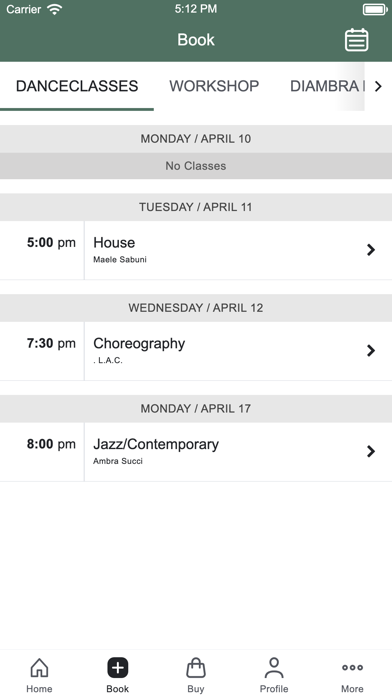
Task: Open Choreography class details chevron
Action: click(371, 351)
